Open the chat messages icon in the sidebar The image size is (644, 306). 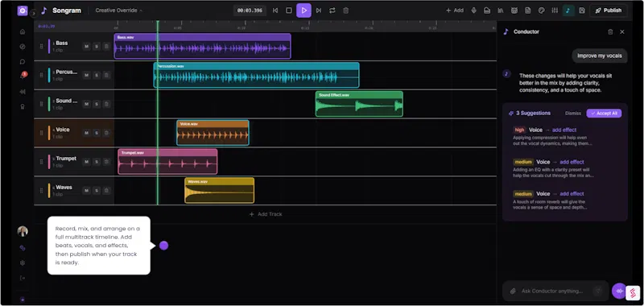pyautogui.click(x=23, y=62)
